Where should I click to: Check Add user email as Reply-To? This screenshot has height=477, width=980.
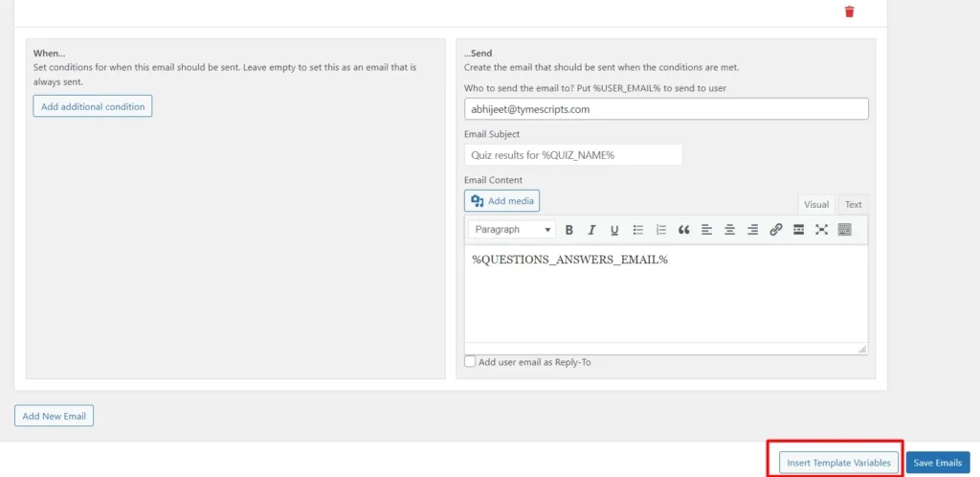click(x=470, y=361)
